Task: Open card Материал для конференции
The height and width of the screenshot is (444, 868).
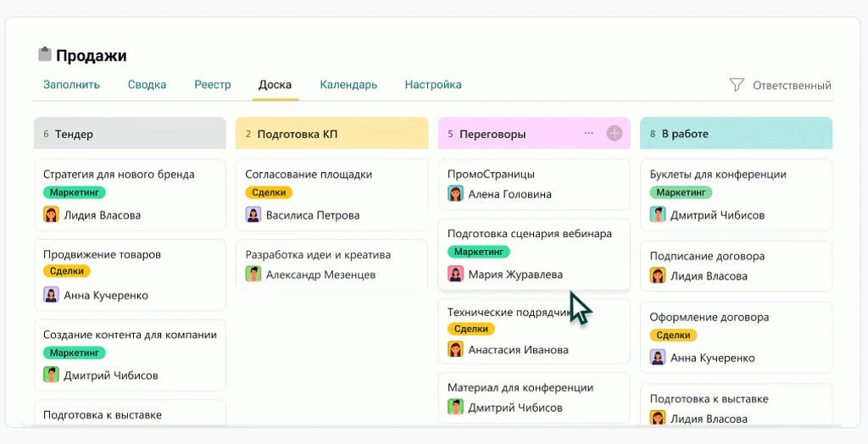Action: [534, 398]
